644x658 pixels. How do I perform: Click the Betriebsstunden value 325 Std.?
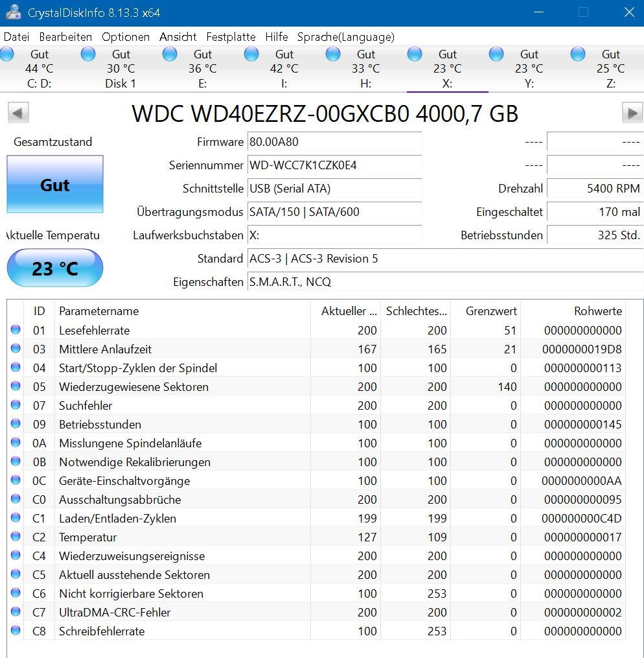tap(595, 235)
